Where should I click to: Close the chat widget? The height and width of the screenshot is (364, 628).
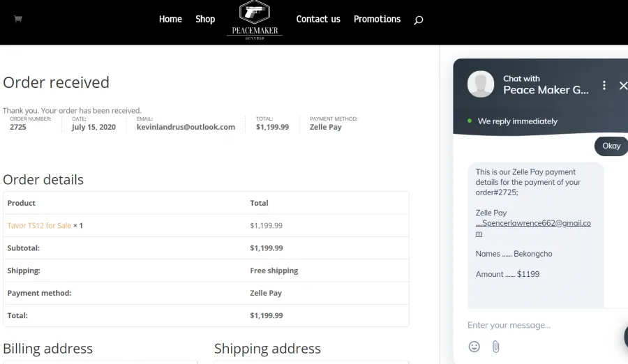(623, 85)
